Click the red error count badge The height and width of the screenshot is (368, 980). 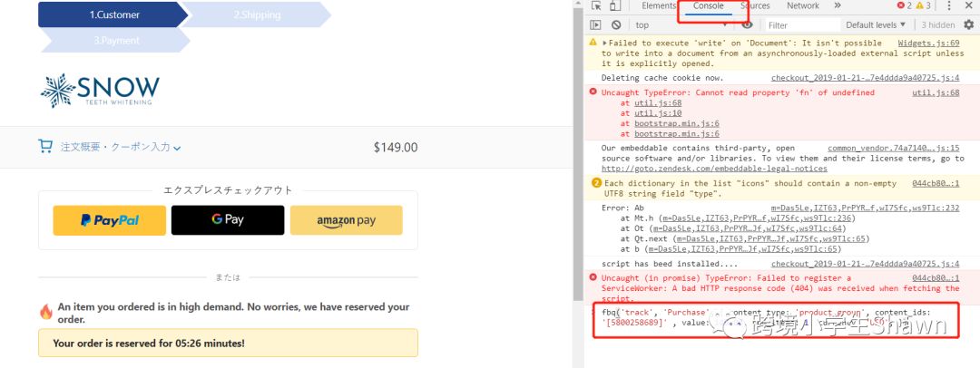907,6
